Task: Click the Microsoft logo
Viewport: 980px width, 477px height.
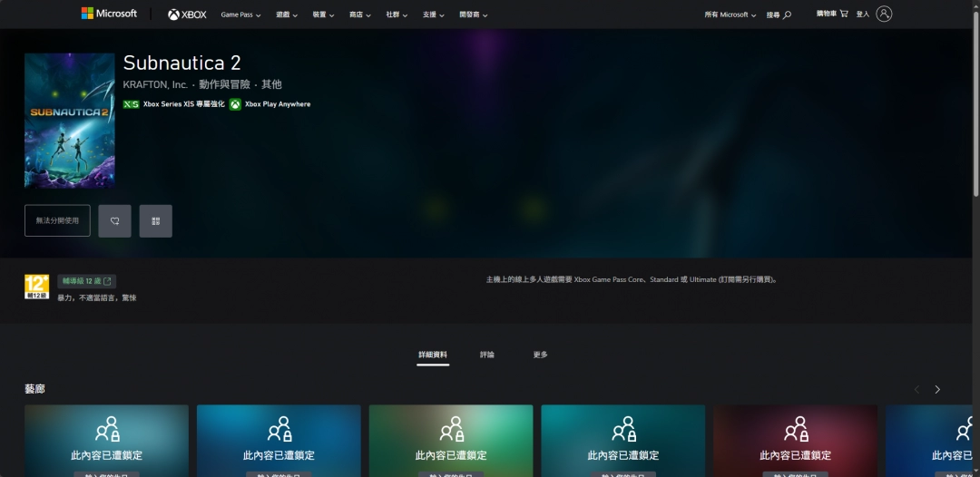Action: (x=109, y=13)
